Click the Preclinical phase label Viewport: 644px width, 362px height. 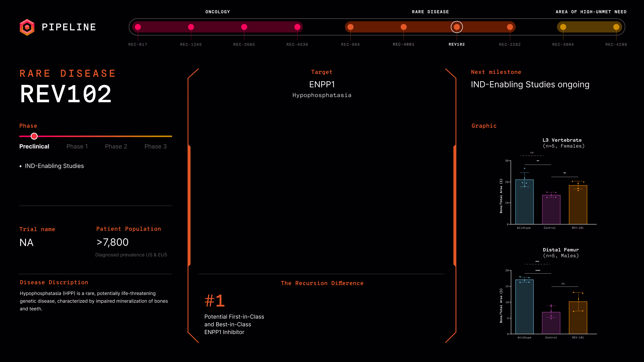pyautogui.click(x=34, y=146)
